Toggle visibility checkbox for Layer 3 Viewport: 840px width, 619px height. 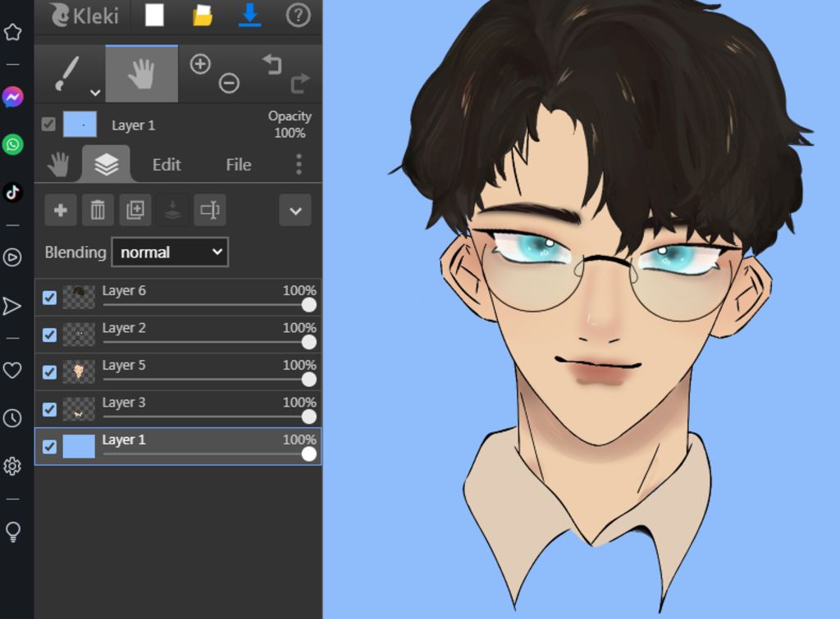pos(49,410)
